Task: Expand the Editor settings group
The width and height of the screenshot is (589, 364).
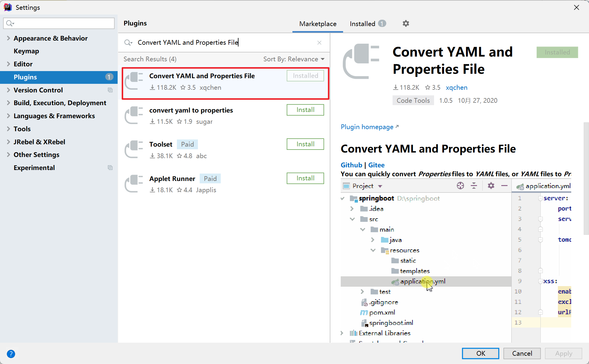Action: click(x=8, y=64)
